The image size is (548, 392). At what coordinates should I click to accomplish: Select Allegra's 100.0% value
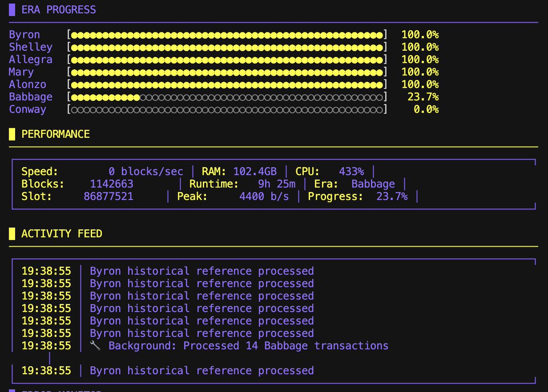coord(420,59)
